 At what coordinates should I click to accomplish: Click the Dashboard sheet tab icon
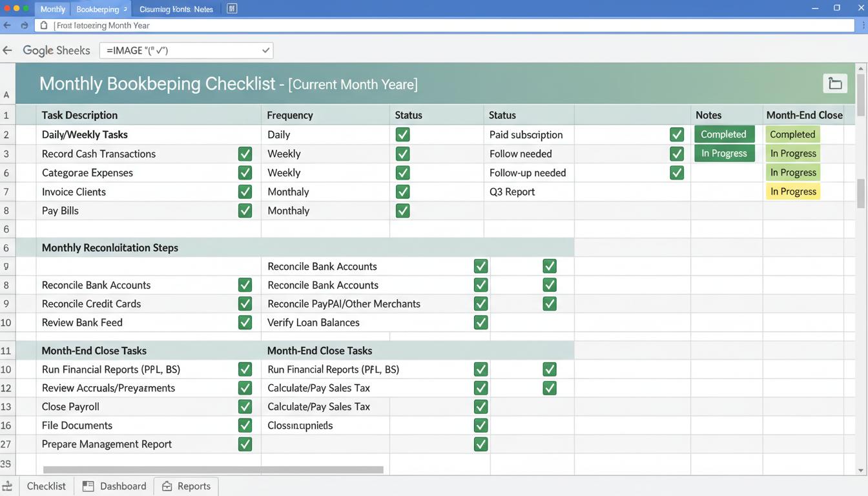pyautogui.click(x=88, y=486)
